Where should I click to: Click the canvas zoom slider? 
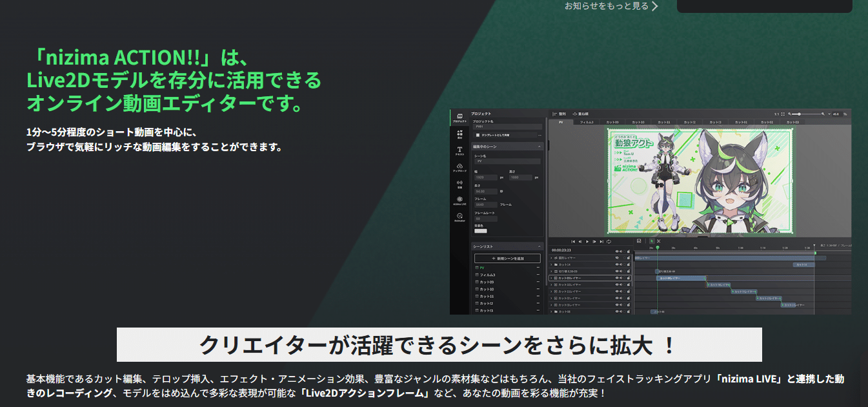(807, 114)
